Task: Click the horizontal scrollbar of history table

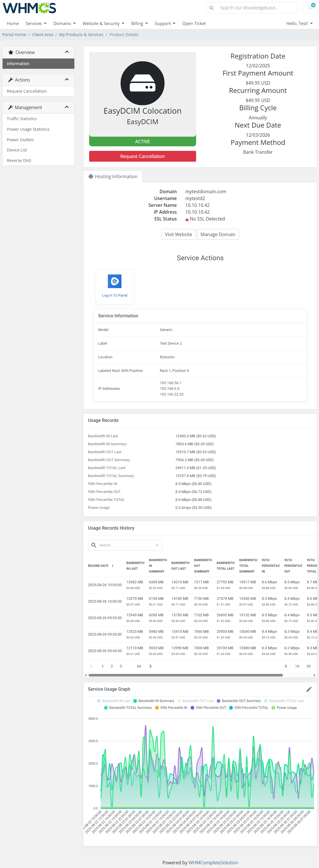Action: point(185,675)
